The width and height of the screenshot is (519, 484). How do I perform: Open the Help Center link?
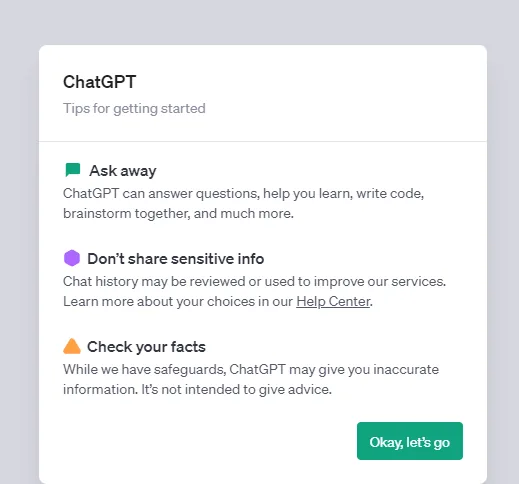pos(333,301)
